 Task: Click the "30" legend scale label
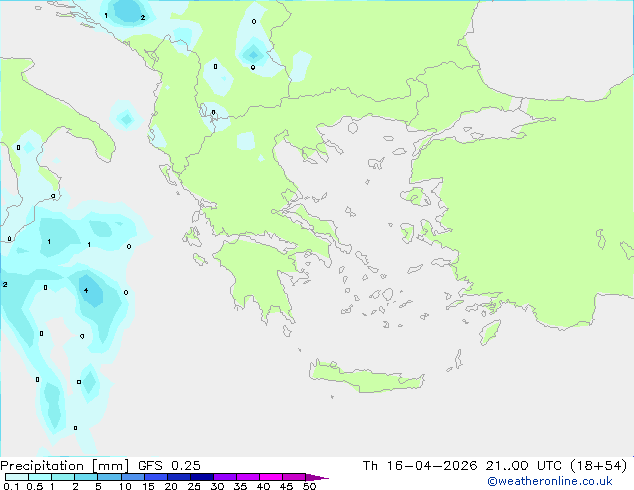[x=217, y=486]
